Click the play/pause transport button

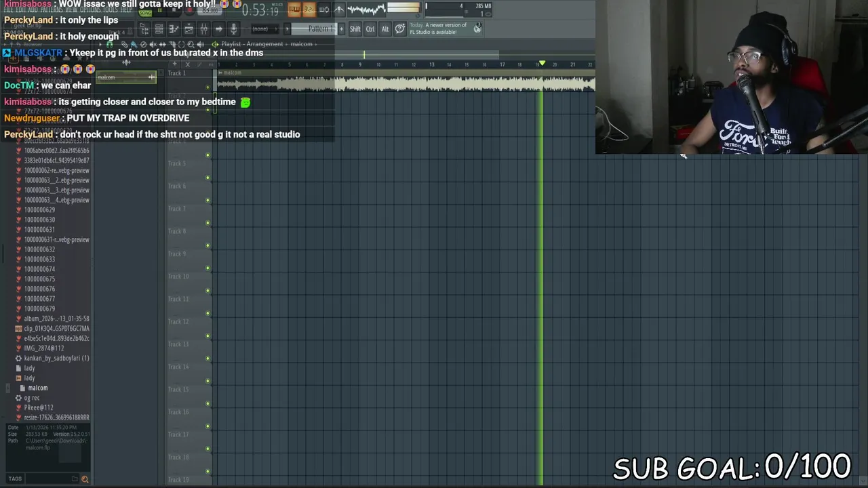159,11
